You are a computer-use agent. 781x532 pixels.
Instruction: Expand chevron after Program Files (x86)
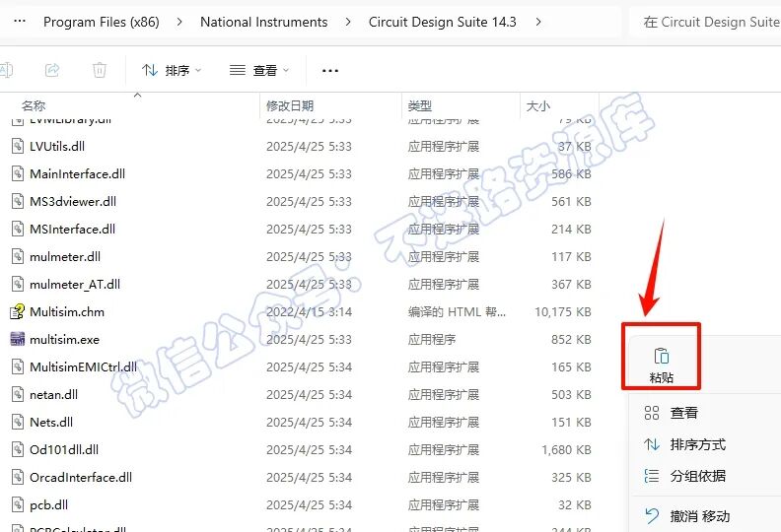coord(179,22)
